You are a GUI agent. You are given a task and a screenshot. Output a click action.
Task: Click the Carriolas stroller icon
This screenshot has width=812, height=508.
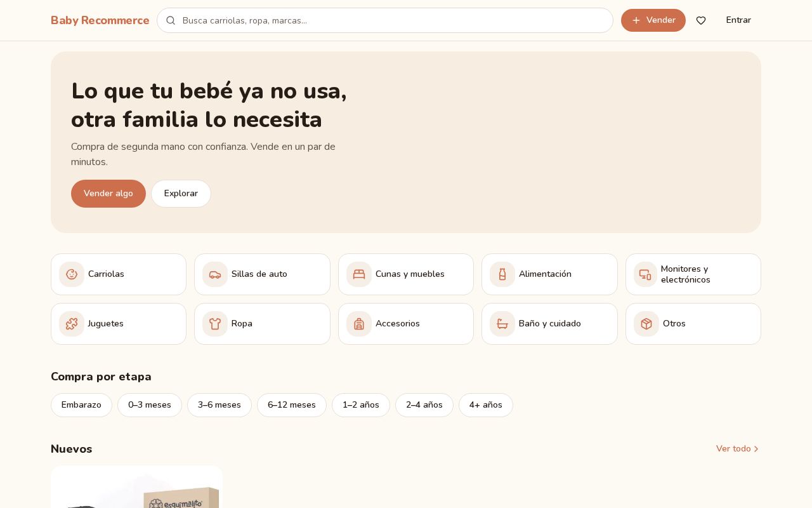[72, 274]
